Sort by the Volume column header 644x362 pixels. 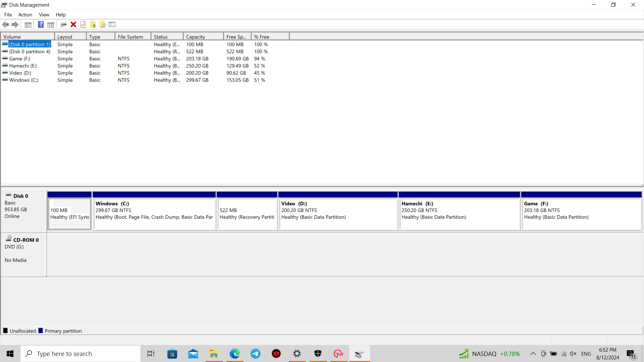[x=28, y=37]
